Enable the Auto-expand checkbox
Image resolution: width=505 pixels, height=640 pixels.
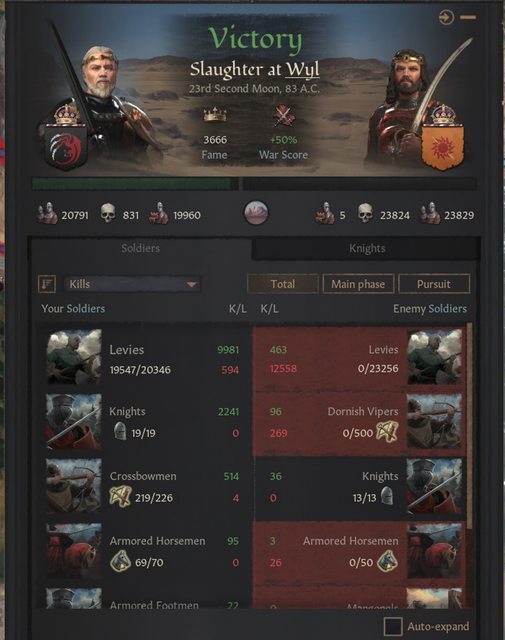pos(393,627)
